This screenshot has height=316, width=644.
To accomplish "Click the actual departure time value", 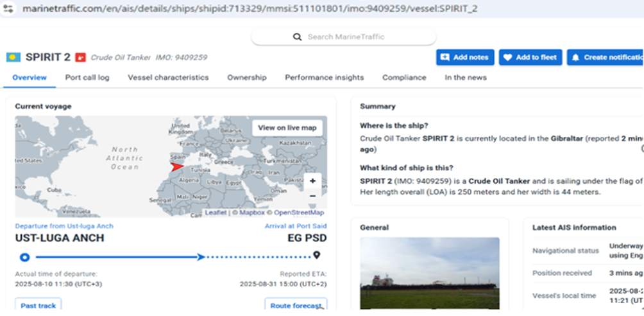I will pos(59,284).
